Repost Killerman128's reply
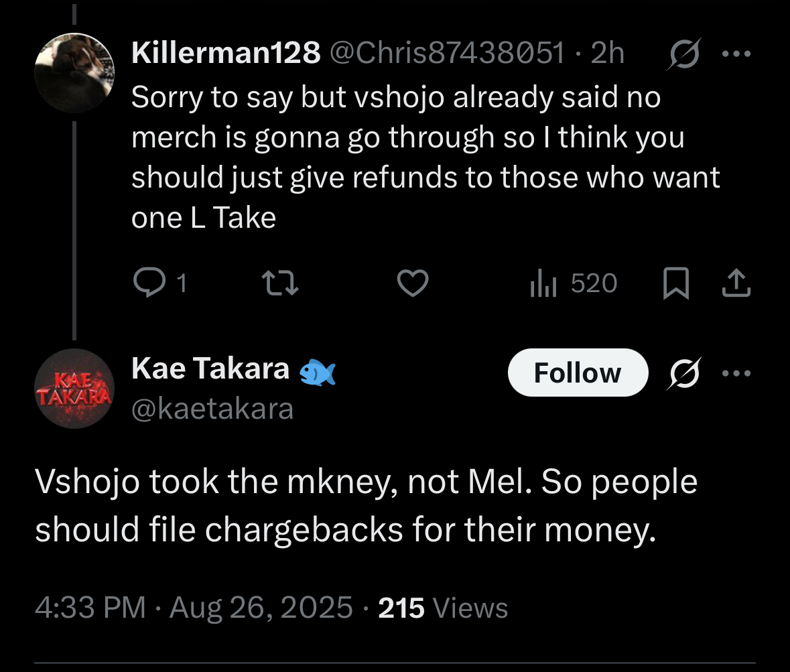The image size is (790, 672). click(x=281, y=283)
